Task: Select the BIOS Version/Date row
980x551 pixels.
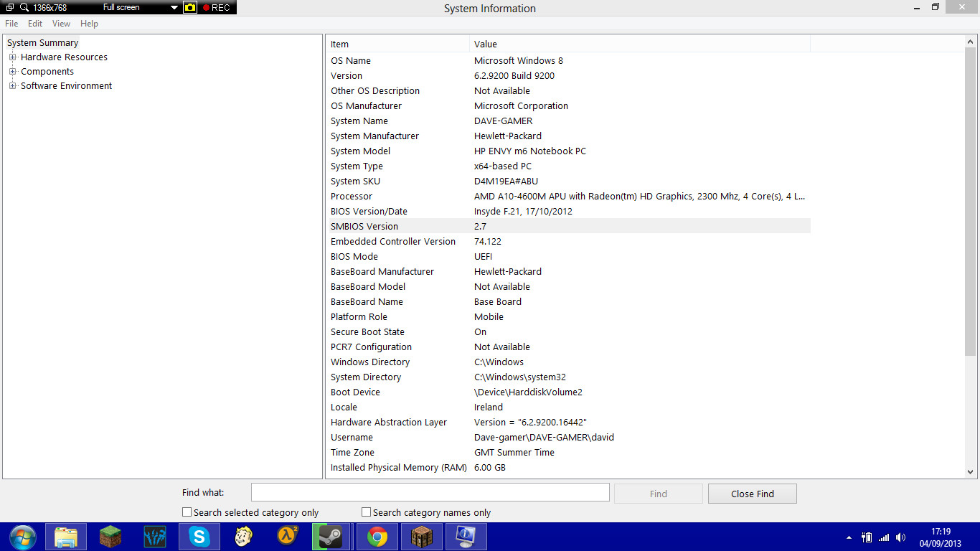Action: pyautogui.click(x=568, y=212)
